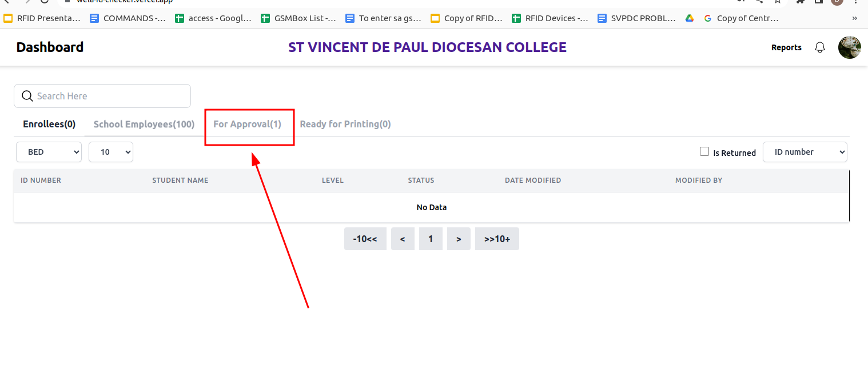Click the search magnifier icon
Viewport: 868px width, 373px height.
point(27,96)
